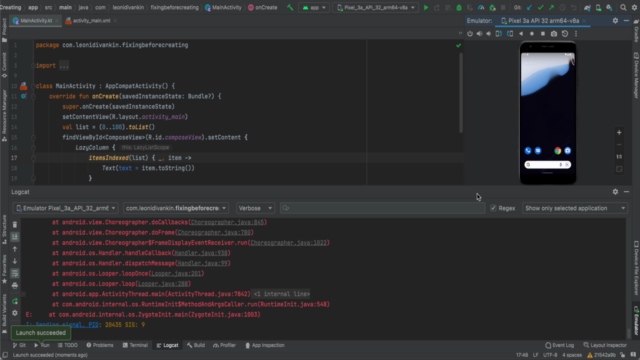Click the emulator Back triangle button
The width and height of the screenshot is (640, 360).
pos(521,34)
